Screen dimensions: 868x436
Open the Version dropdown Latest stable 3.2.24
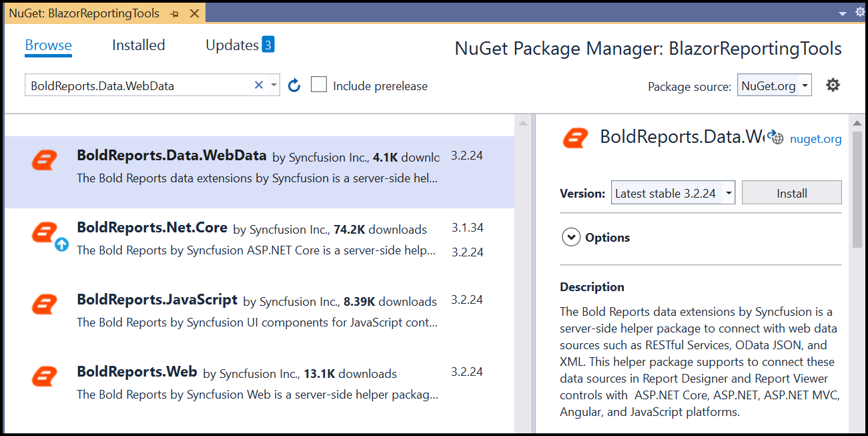pyautogui.click(x=673, y=193)
